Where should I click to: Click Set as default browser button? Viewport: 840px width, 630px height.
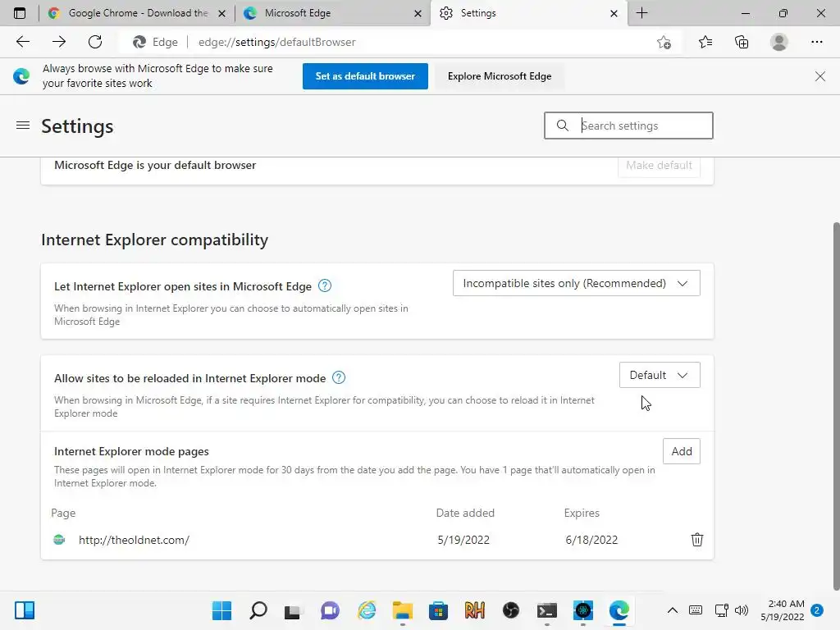click(x=365, y=76)
